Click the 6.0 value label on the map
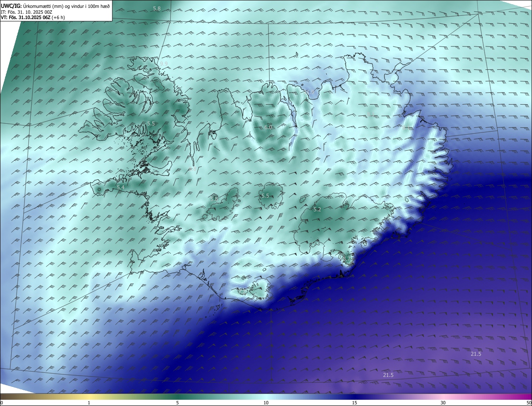 (x=268, y=127)
